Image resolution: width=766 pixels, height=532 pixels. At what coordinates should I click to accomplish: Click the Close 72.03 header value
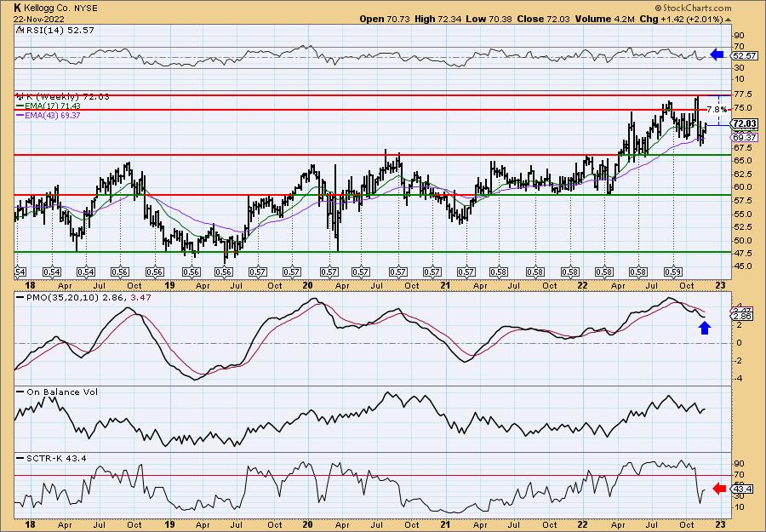click(x=542, y=19)
